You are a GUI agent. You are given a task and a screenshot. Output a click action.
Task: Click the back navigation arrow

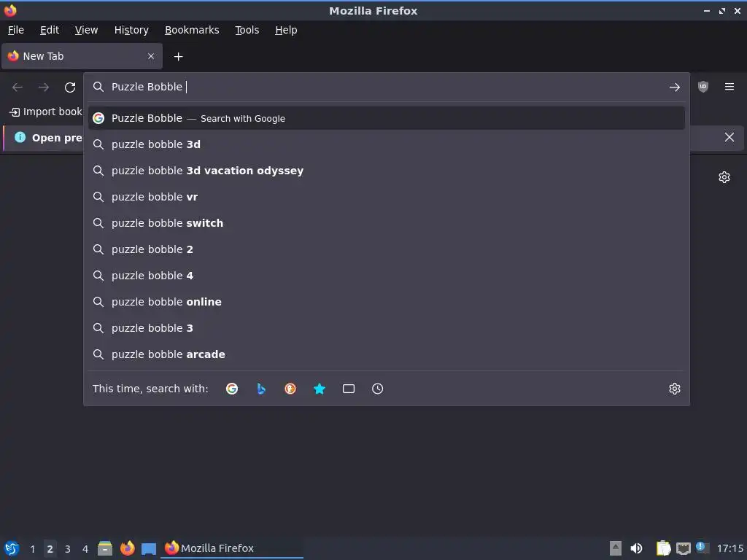tap(18, 87)
